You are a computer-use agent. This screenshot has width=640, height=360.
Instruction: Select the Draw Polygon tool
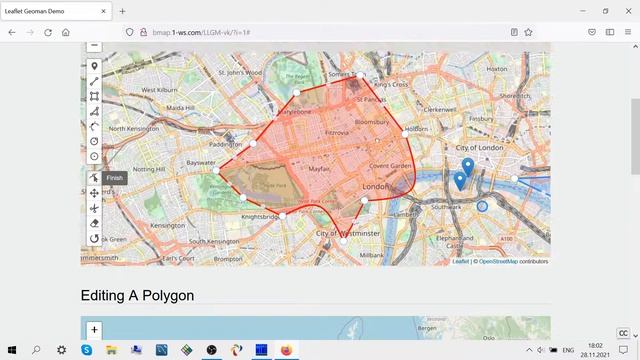[x=94, y=111]
